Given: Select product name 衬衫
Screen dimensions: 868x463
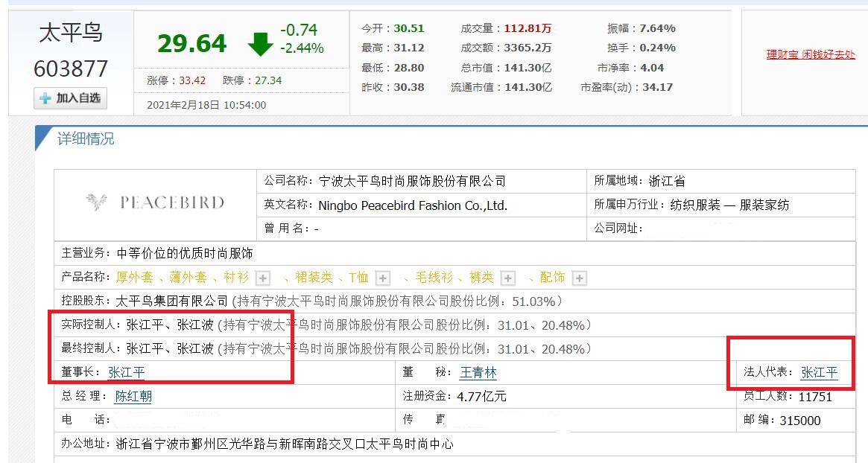Looking at the screenshot, I should coord(236,277).
